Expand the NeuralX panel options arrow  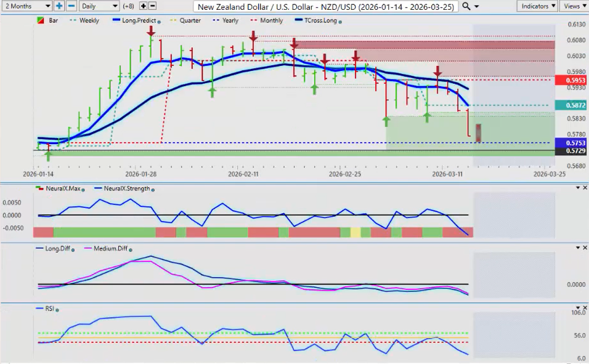577,188
